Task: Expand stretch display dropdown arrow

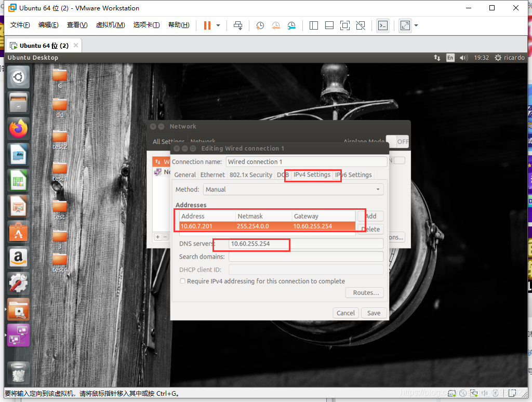Action: [416, 25]
